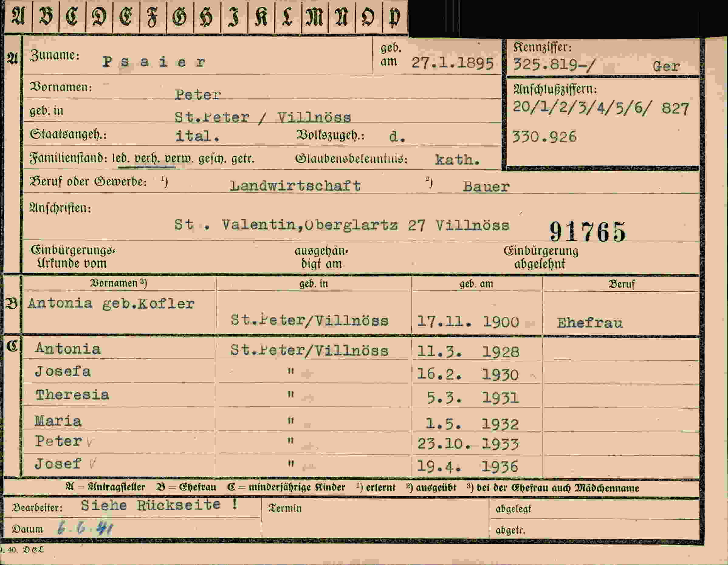Click the 'abgelegt' field label
This screenshot has height=565, width=728.
(x=513, y=509)
